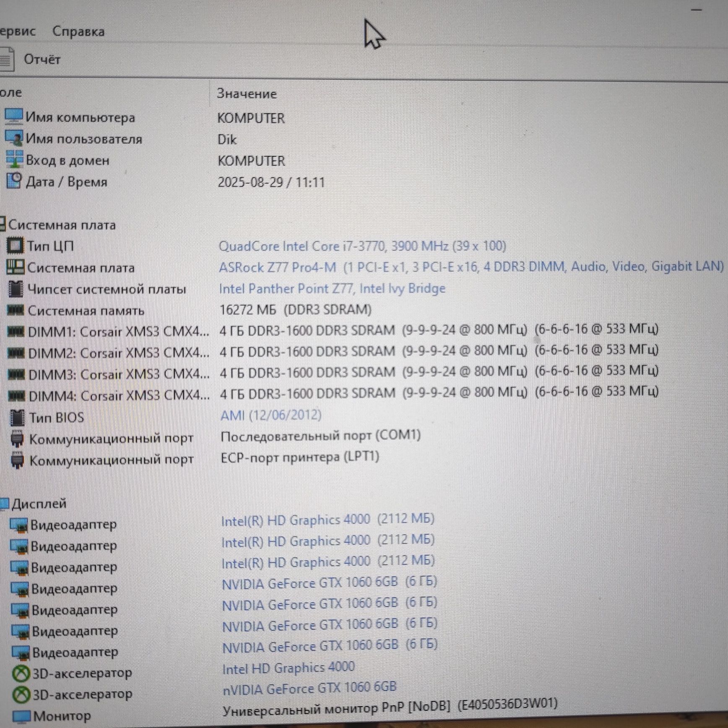Click the DIMM3 memory module icon
728x728 pixels.
tap(17, 374)
